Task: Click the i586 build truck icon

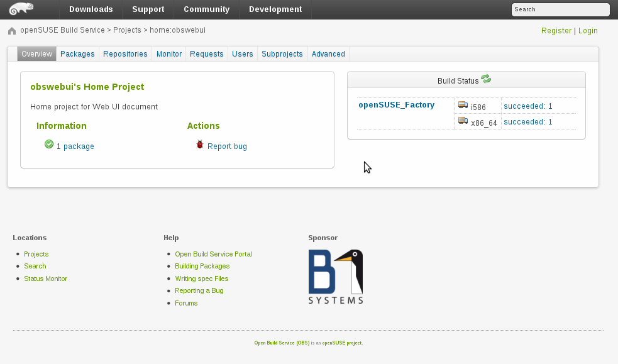Action: (x=463, y=106)
